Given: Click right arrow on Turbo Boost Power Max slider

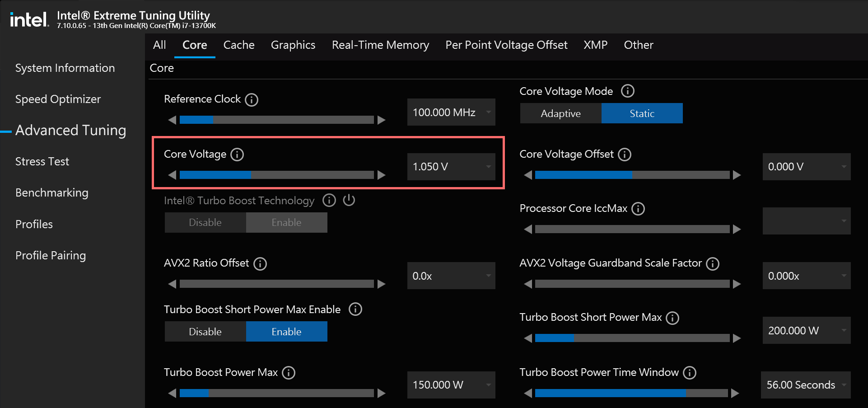Looking at the screenshot, I should pyautogui.click(x=382, y=393).
